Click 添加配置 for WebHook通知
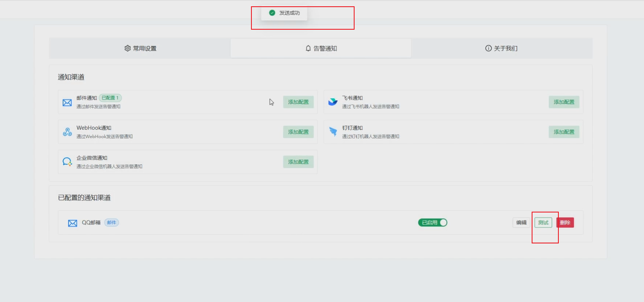Viewport: 644px width, 302px height. pos(298,132)
